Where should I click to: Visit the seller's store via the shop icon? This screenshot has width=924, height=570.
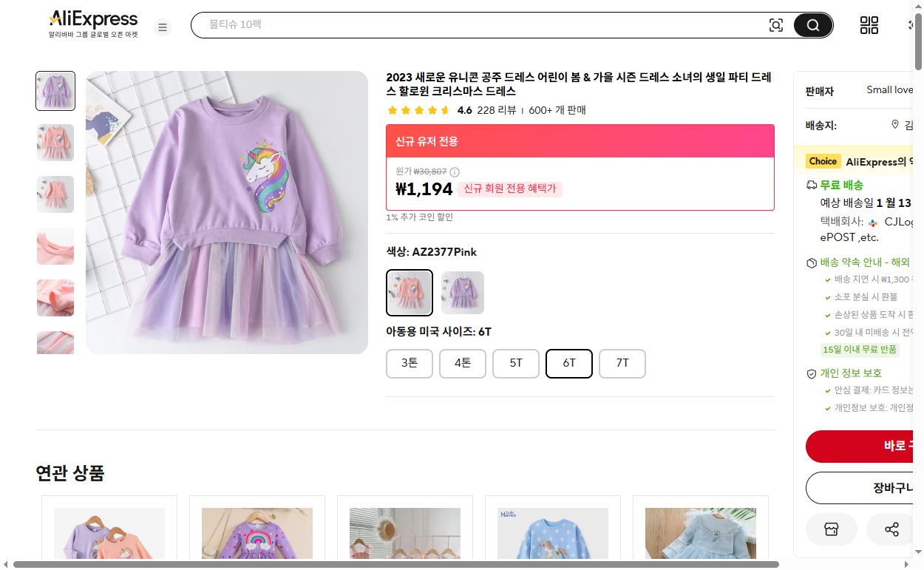coord(831,529)
